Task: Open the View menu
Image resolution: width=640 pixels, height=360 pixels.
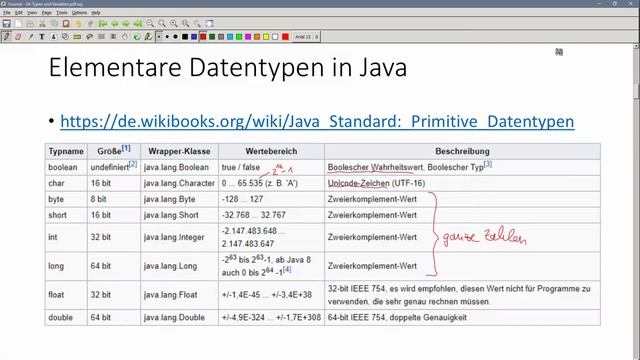Action: 32,13
